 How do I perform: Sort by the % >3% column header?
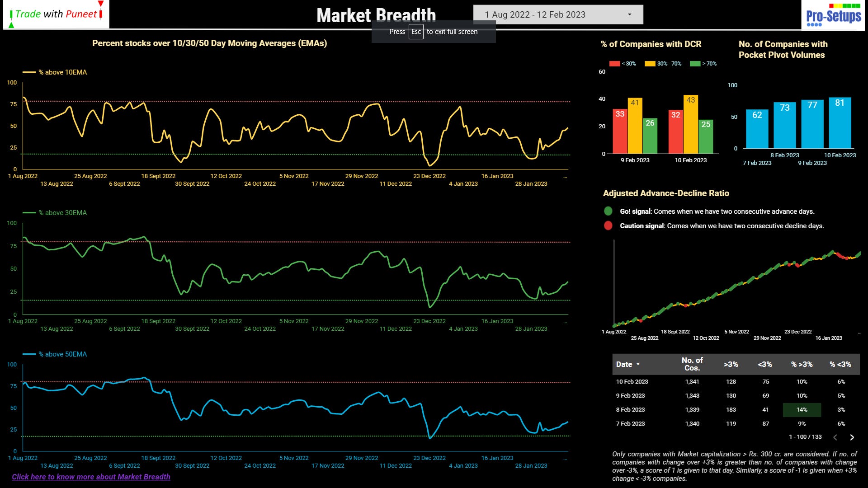point(802,364)
